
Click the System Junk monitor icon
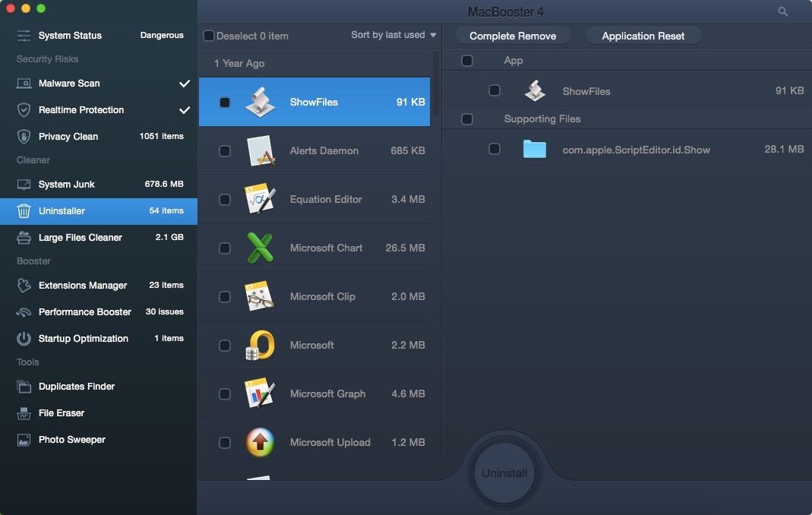(24, 185)
